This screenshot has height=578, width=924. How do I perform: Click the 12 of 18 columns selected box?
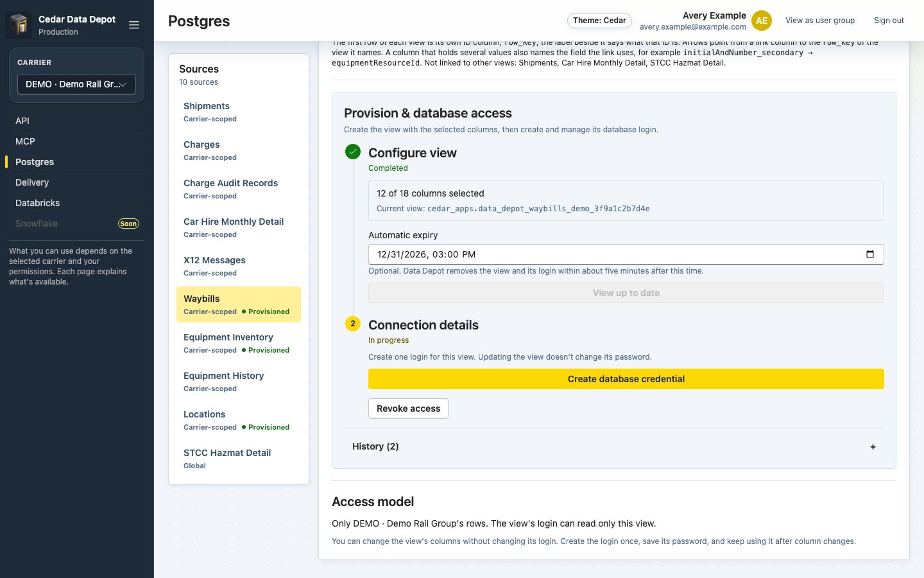(x=626, y=200)
